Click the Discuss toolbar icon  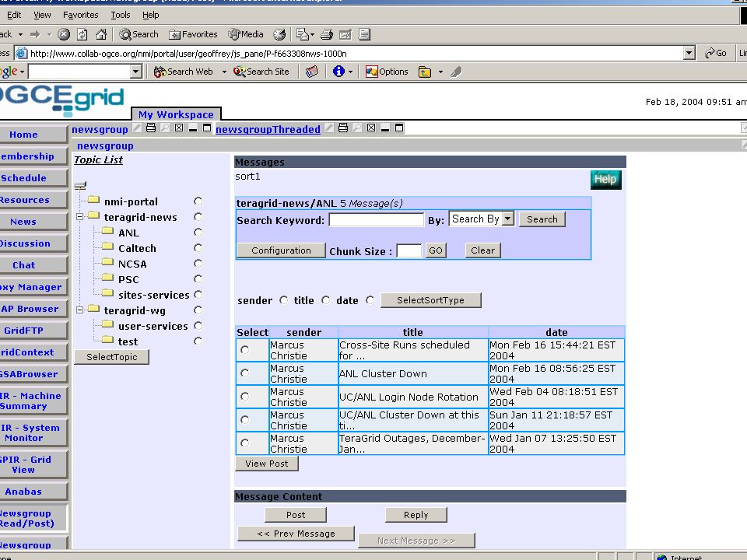[x=364, y=34]
